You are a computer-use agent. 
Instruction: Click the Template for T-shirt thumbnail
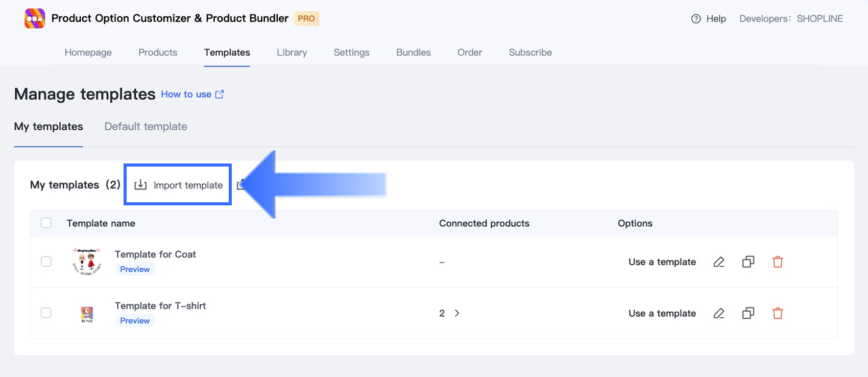87,314
